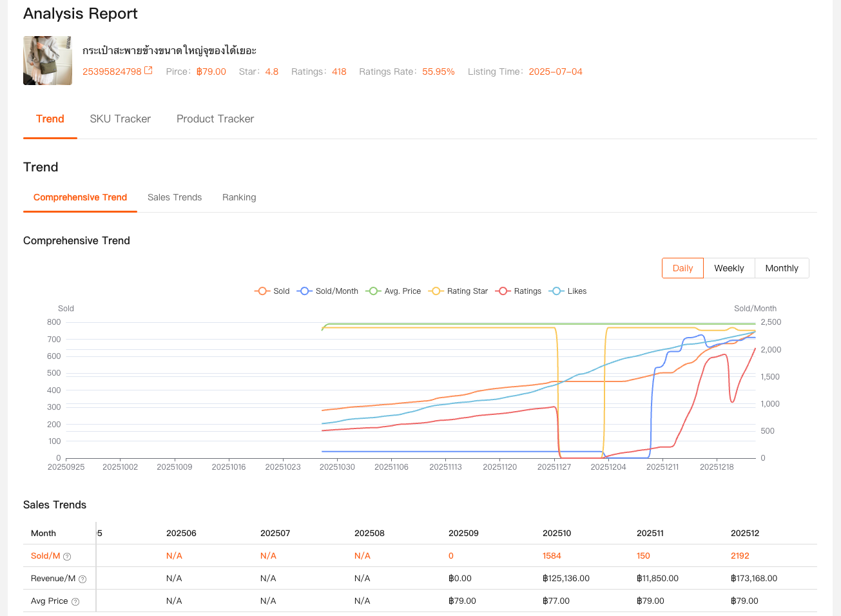The height and width of the screenshot is (616, 841).
Task: Click product ID 25395824798 link
Action: (111, 72)
